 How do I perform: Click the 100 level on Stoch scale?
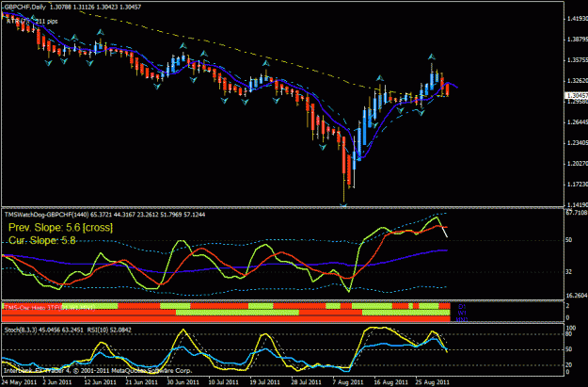[x=571, y=329]
